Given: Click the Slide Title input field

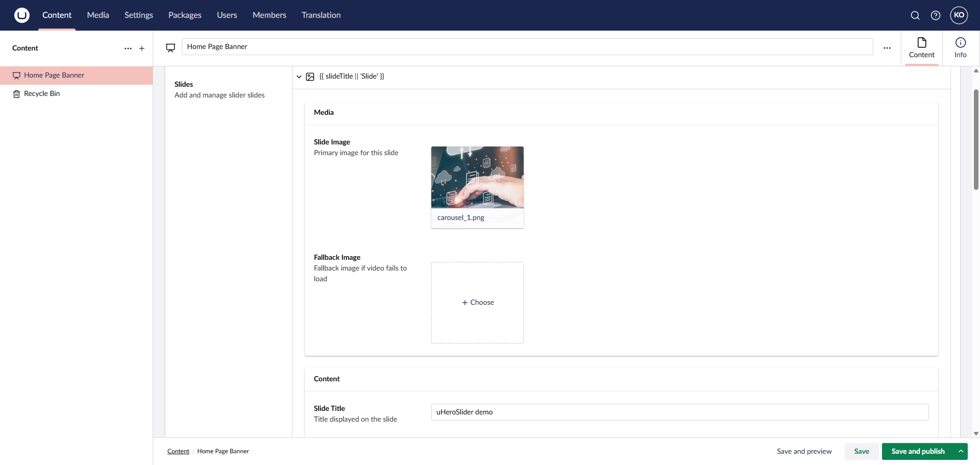Looking at the screenshot, I should click(679, 412).
